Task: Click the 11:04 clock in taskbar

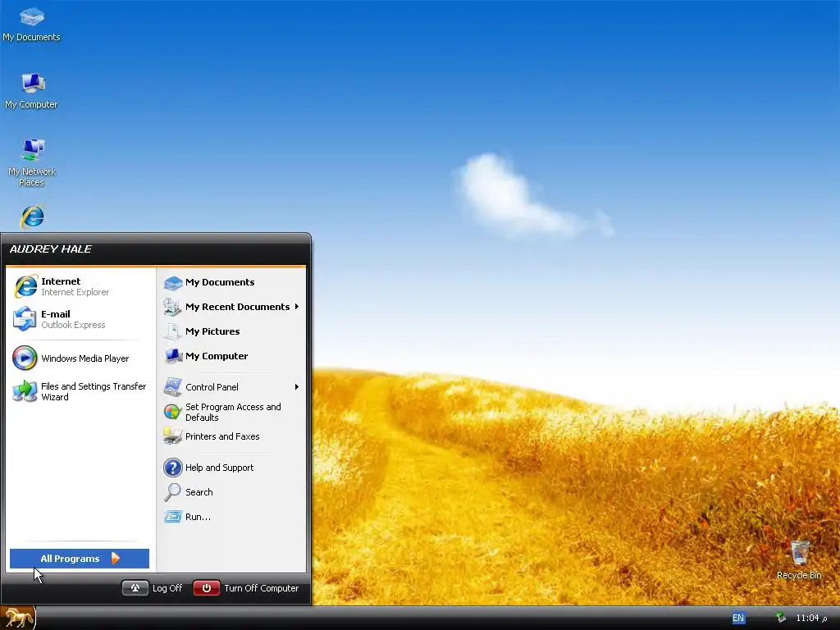Action: [811, 618]
